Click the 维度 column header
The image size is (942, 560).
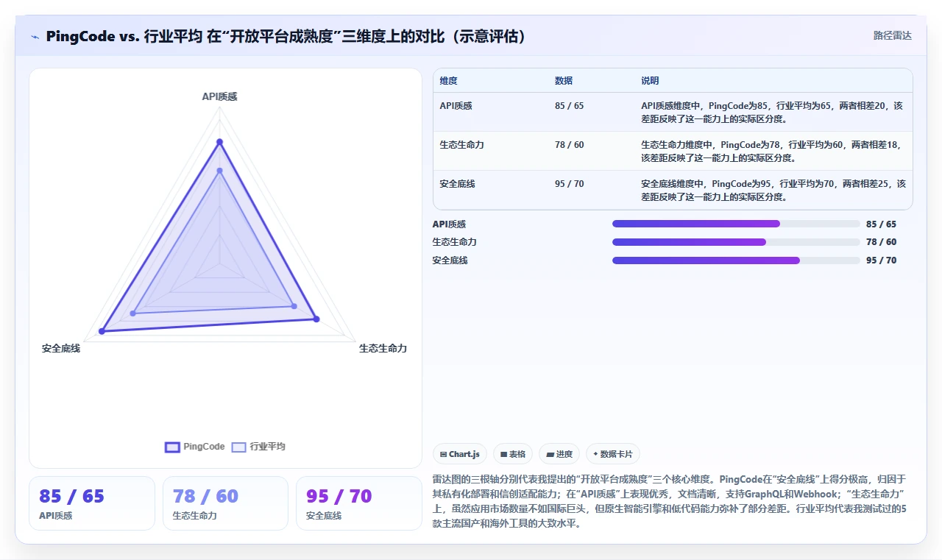point(448,81)
